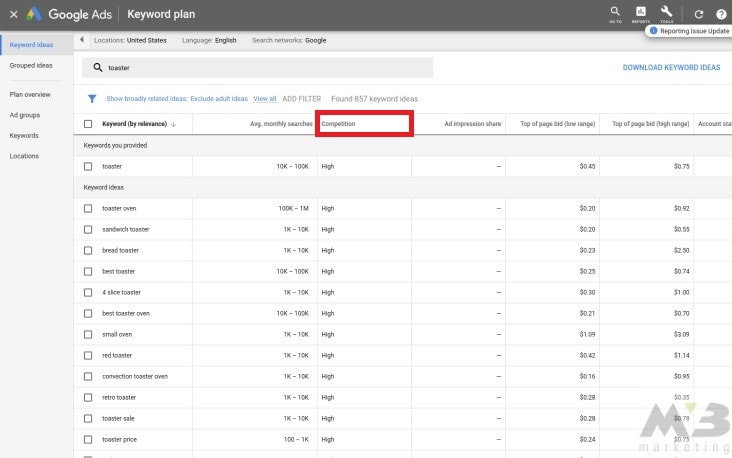The image size is (732, 458).
Task: Open the Go To search icon
Action: [615, 14]
